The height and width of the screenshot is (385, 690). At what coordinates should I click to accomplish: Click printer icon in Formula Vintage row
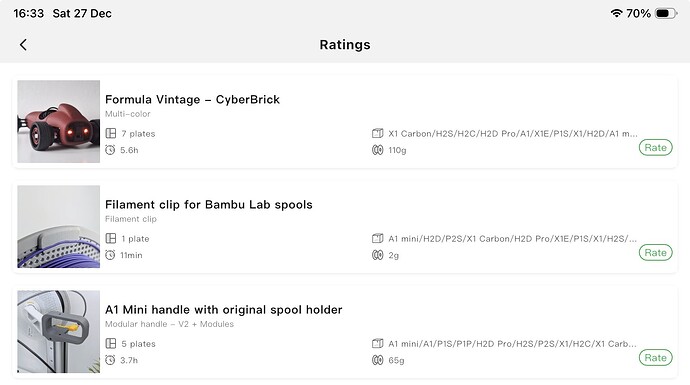pos(378,133)
